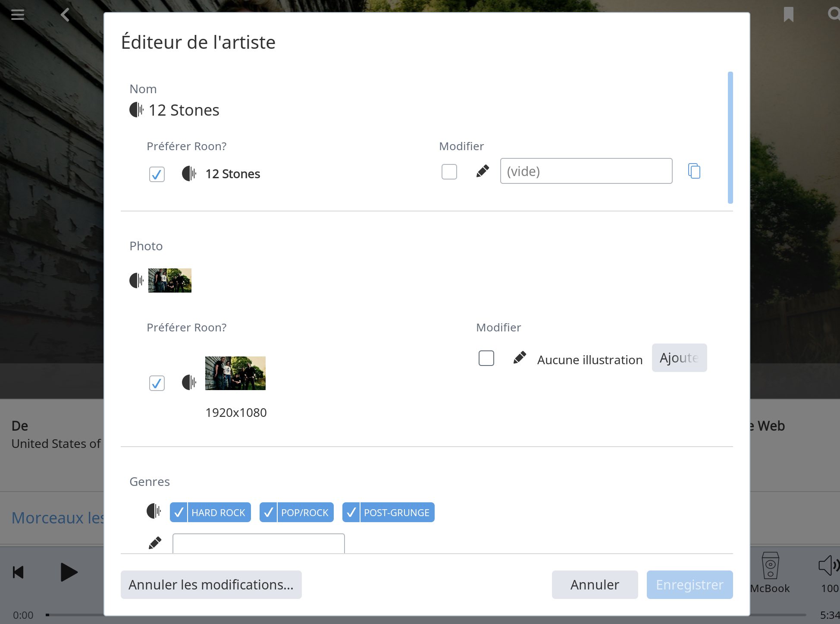Image resolution: width=840 pixels, height=624 pixels.
Task: Untick the HARD ROCK genre checkbox
Action: (x=179, y=513)
